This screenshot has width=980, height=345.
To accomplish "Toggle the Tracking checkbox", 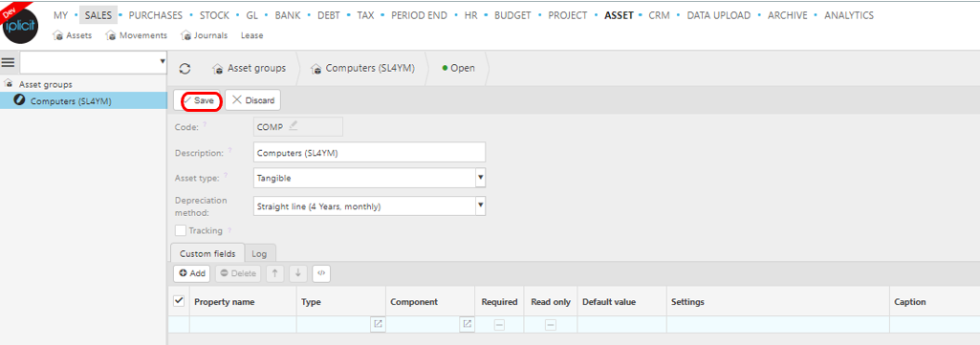I will point(181,230).
